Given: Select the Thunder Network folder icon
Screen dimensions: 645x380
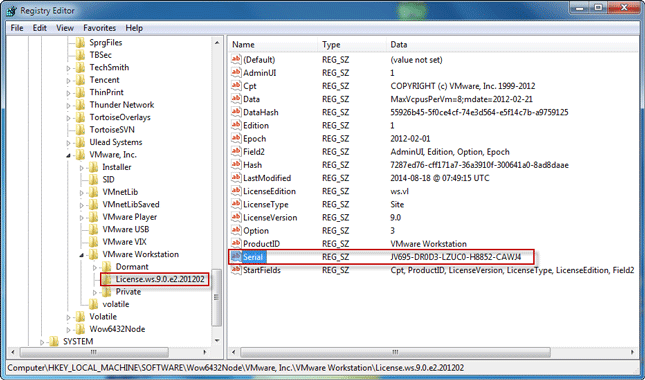Looking at the screenshot, I should 81,105.
